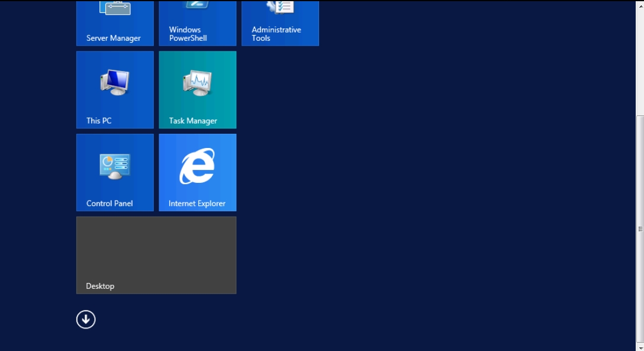Open the This PC tile

point(115,90)
